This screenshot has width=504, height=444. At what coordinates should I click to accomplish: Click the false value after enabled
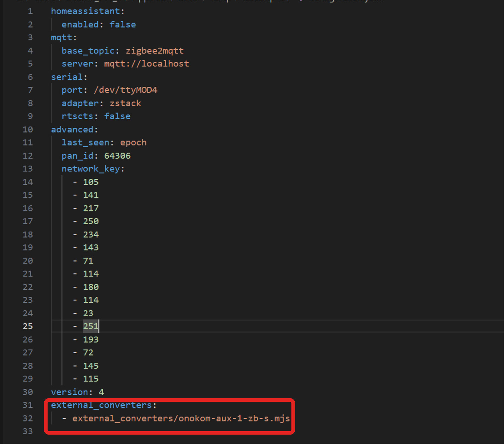coord(122,25)
